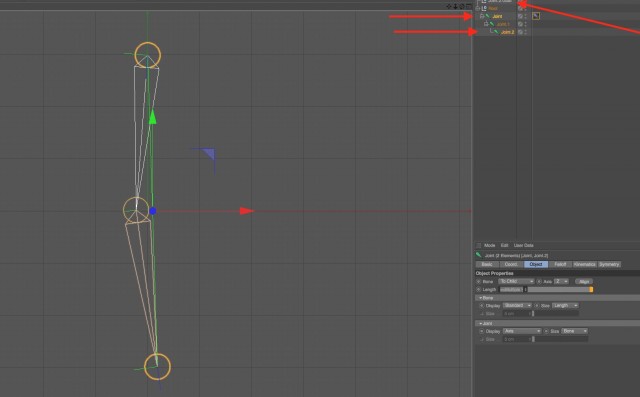Toggle visibility dots of the Joint row
The image size is (640, 397).
click(x=525, y=16)
